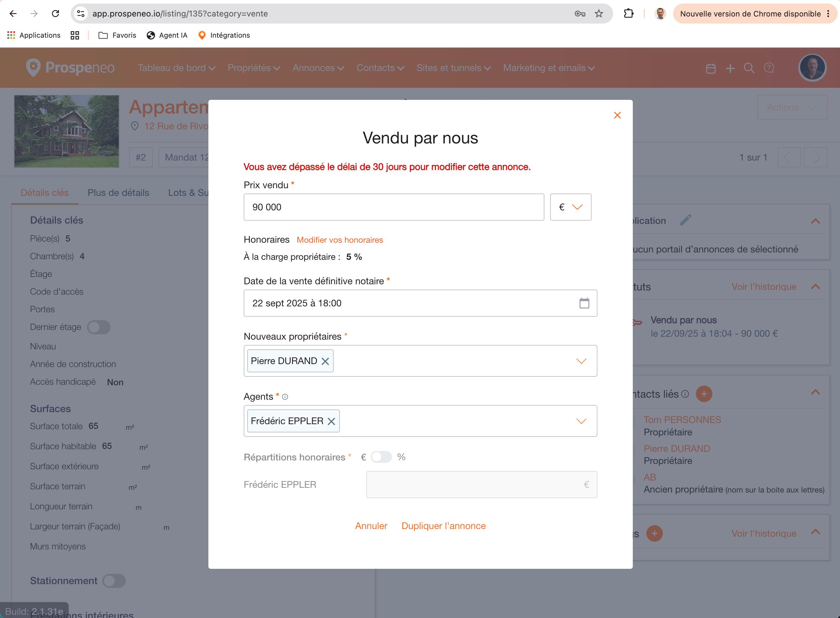Open the tab groups grid icon
The image size is (840, 618).
coord(75,35)
